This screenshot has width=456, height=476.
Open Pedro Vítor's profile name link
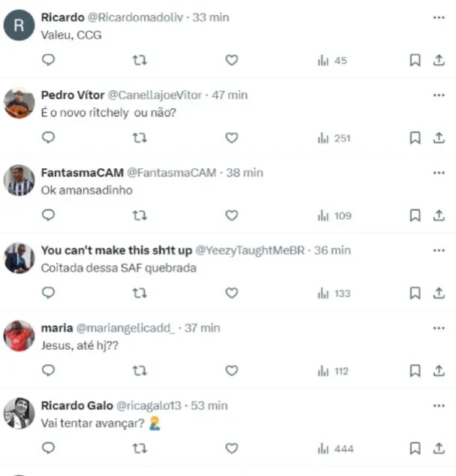pyautogui.click(x=73, y=95)
